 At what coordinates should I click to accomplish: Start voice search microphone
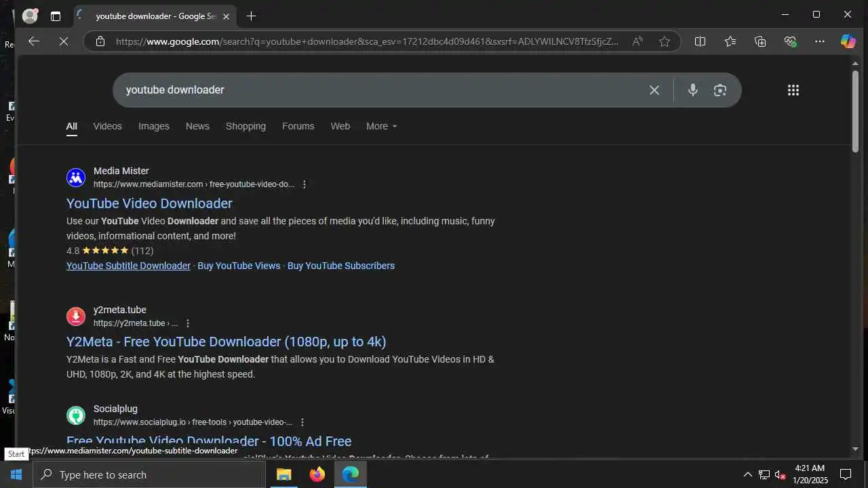tap(692, 90)
